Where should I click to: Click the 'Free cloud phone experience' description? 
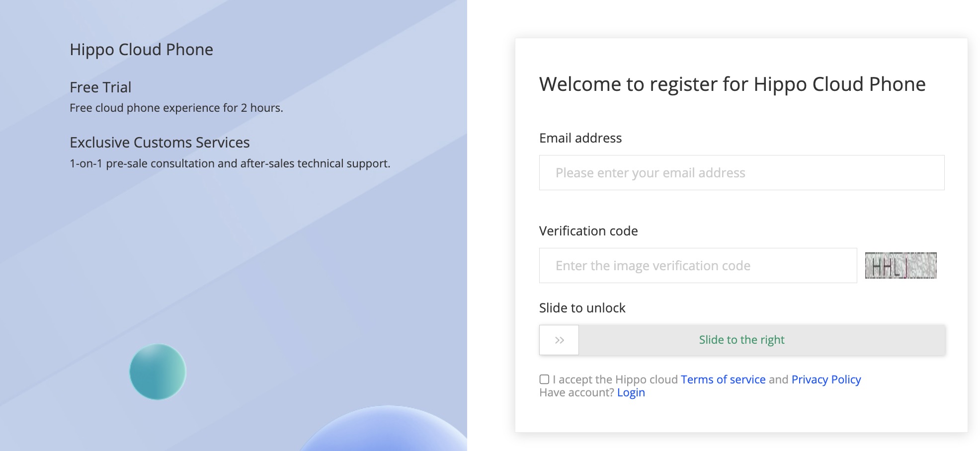pyautogui.click(x=176, y=108)
